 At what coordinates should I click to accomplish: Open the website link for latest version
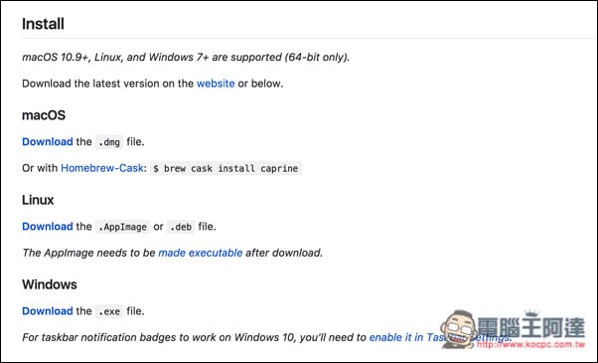[x=215, y=84]
